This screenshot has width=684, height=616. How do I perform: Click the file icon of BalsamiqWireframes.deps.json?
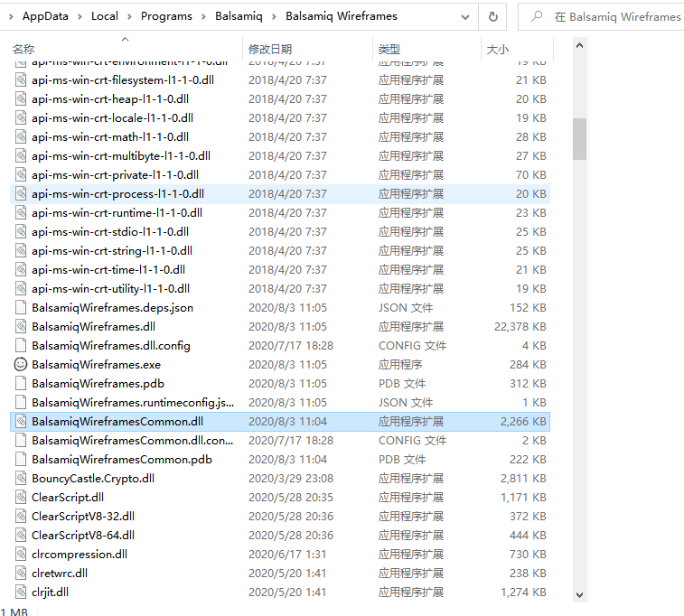(x=21, y=307)
